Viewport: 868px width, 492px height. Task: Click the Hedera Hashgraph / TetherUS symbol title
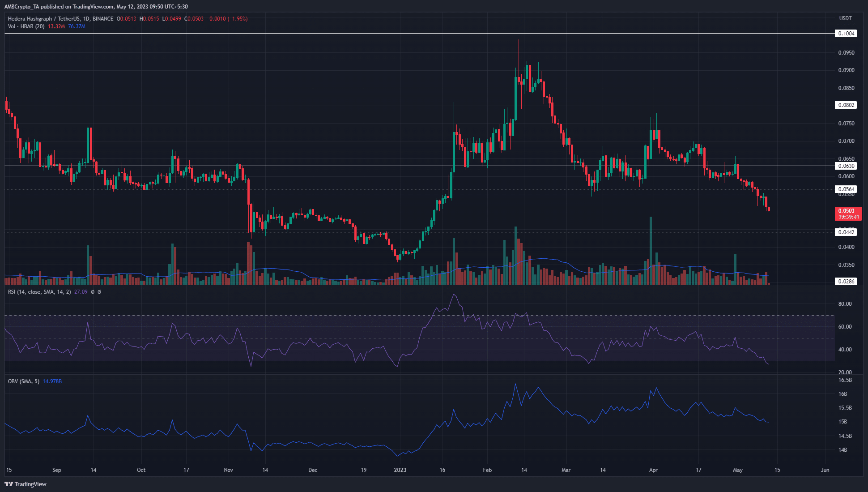click(43, 19)
